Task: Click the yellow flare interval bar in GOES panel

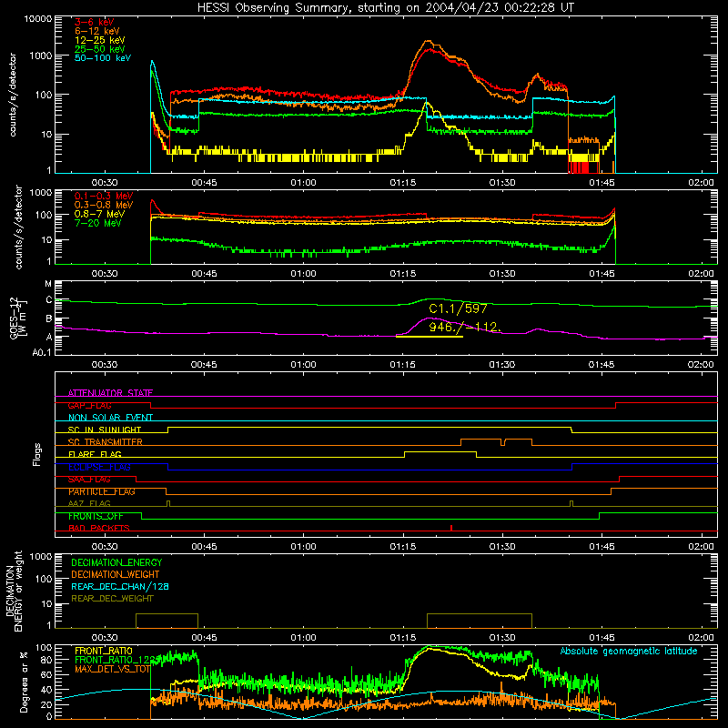Action: (430, 336)
